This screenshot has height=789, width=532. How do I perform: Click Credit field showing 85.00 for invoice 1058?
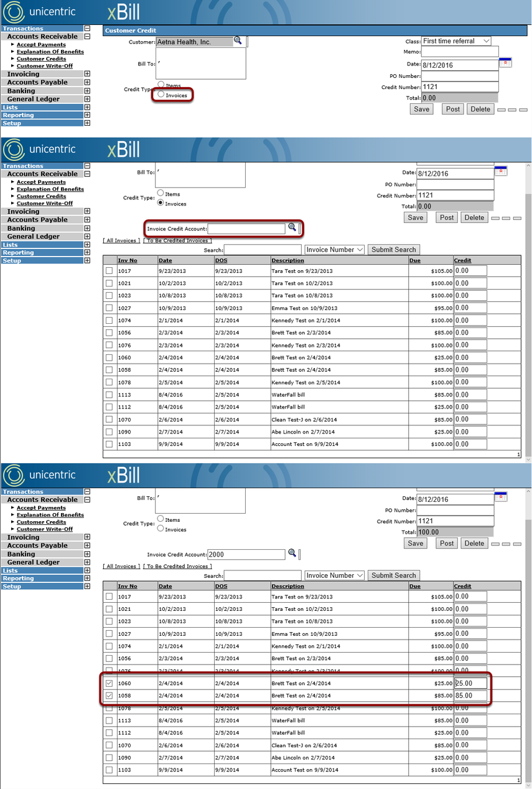[x=470, y=696]
